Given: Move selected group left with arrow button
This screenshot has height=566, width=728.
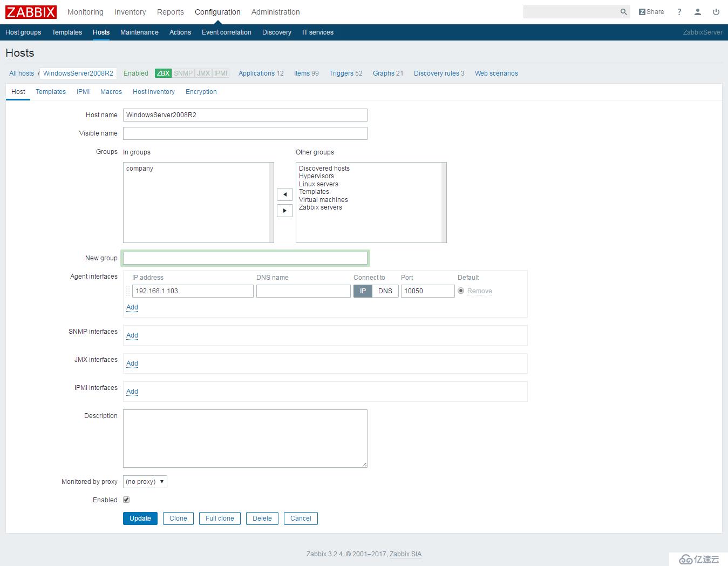Looking at the screenshot, I should tap(285, 194).
